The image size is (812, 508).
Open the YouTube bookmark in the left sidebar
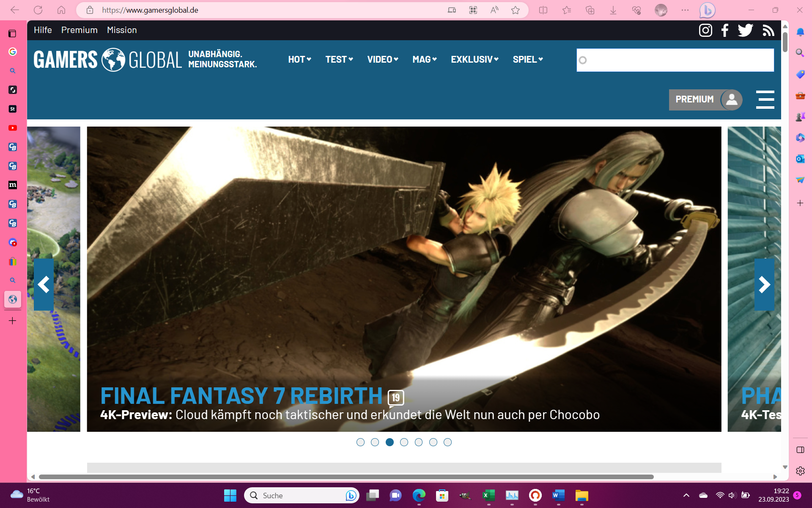(x=13, y=128)
